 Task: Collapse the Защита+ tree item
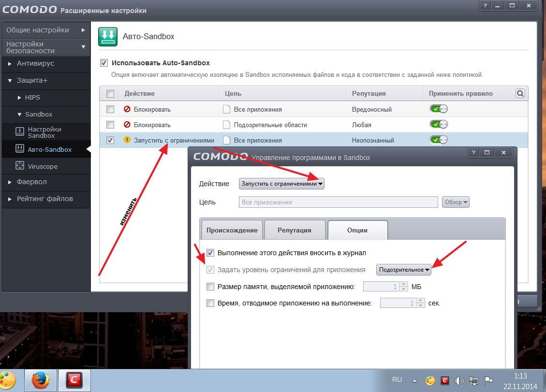coord(10,80)
